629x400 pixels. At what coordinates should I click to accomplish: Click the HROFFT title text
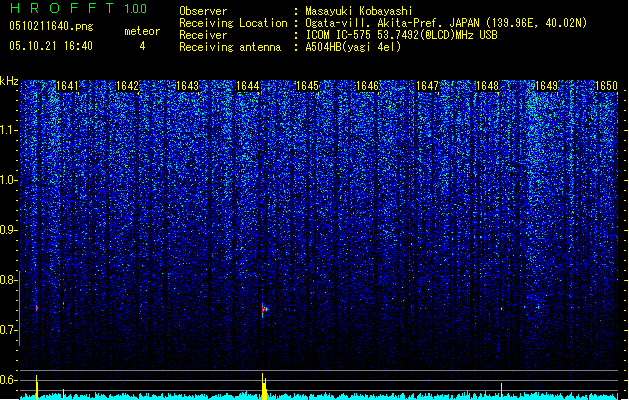click(62, 8)
